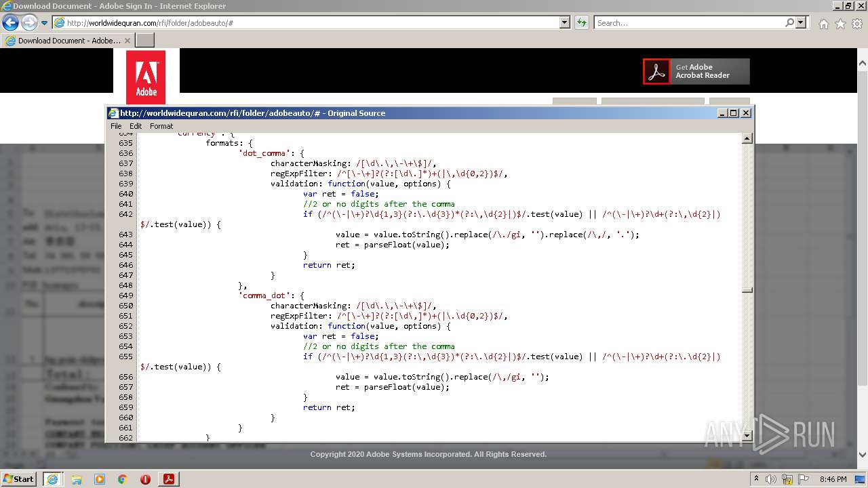
Task: Click the Show Desktop button
Action: pos(861,479)
